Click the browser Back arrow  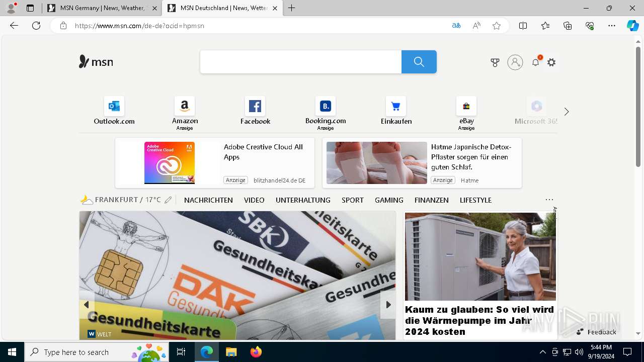(x=14, y=26)
